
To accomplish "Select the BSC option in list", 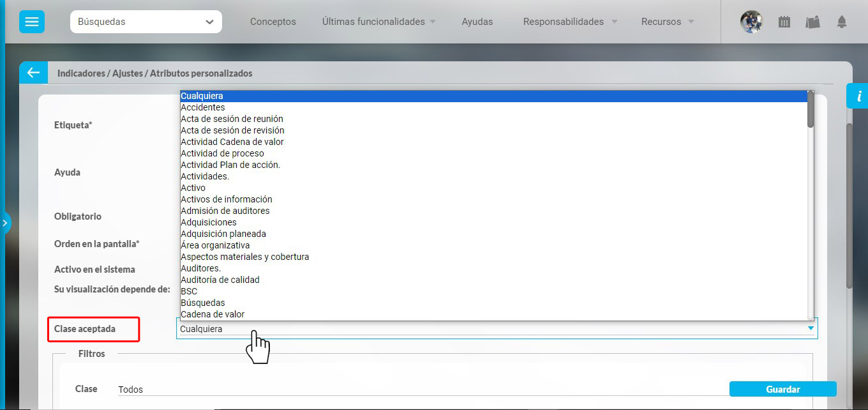I will coord(189,291).
